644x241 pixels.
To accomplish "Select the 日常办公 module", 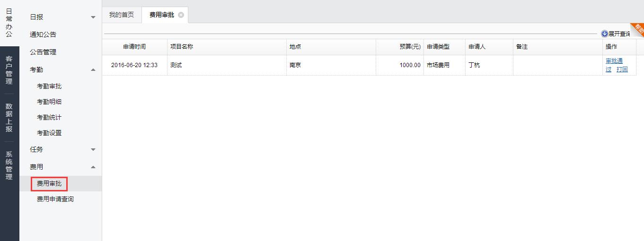I will (x=9, y=22).
